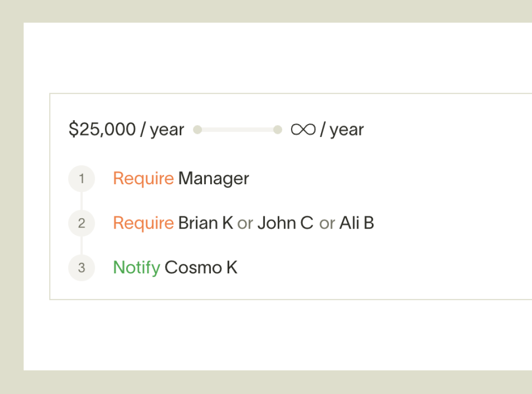
Task: Select approver Brian K
Action: point(205,223)
